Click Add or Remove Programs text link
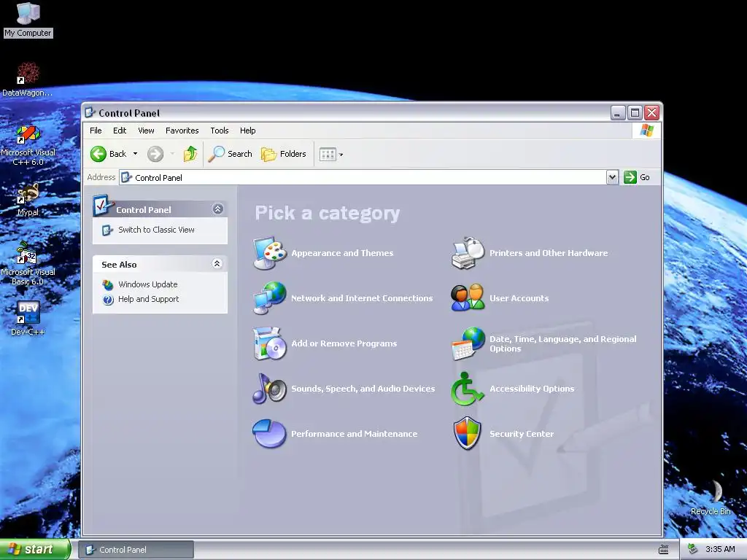Viewport: 747px width, 560px height. [344, 343]
